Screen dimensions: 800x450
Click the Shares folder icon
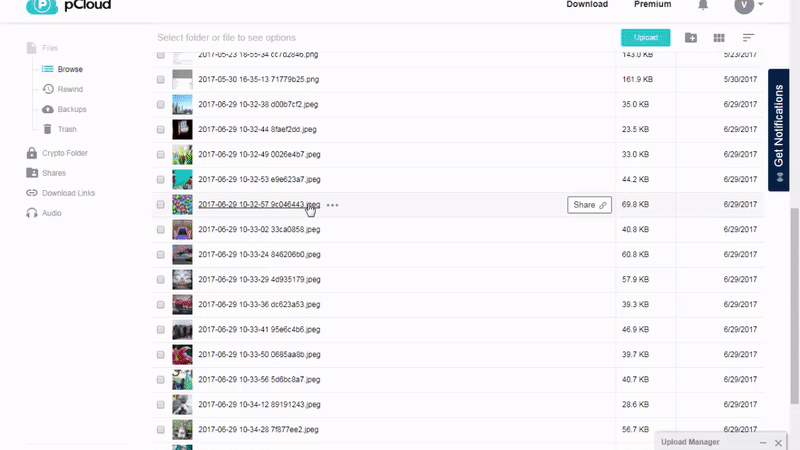tap(32, 173)
